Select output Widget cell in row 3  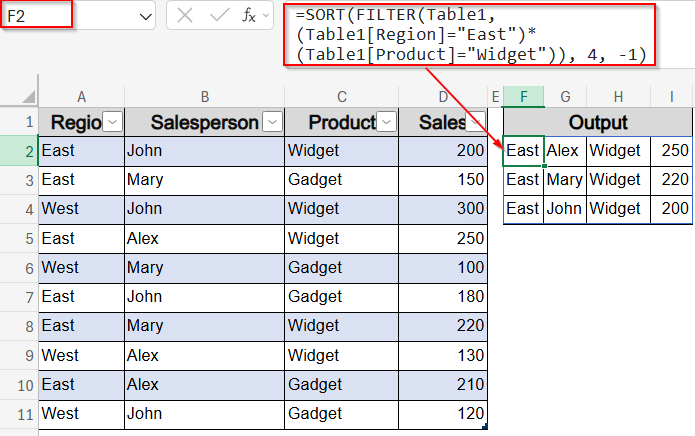click(618, 180)
